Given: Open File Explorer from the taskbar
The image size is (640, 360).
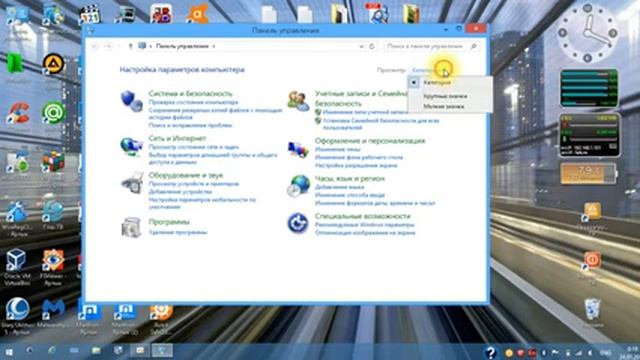Looking at the screenshot, I should 96,351.
